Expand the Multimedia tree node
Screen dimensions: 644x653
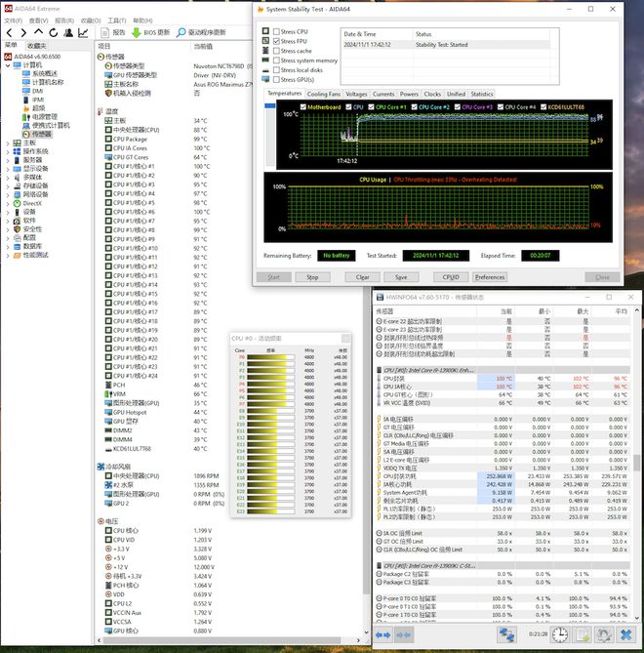pyautogui.click(x=8, y=178)
